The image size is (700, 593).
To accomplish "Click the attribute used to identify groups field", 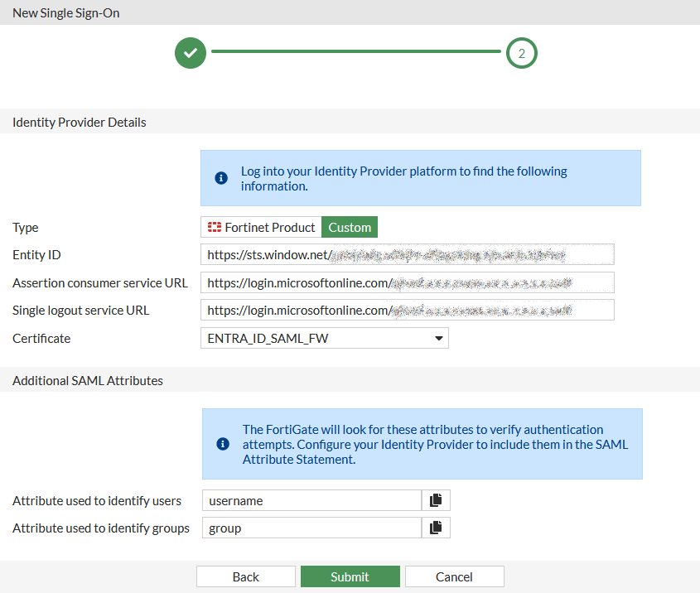I will [x=311, y=528].
